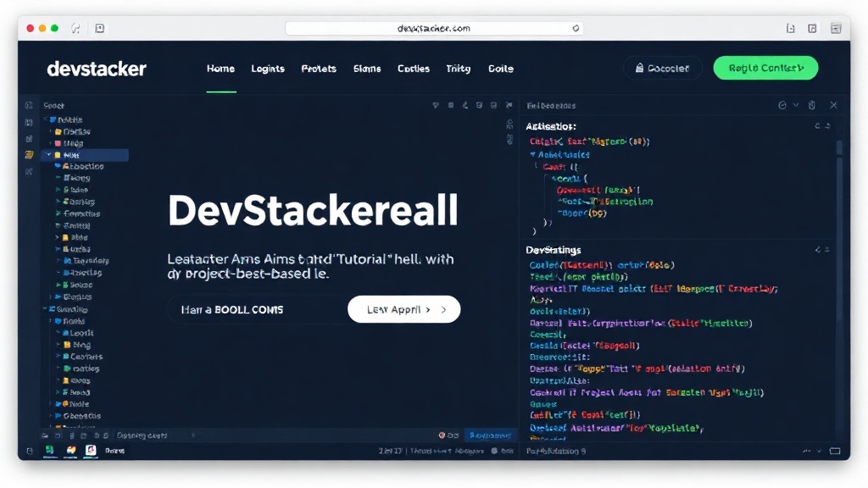
Task: Reload page via address bar refresh icon
Action: tap(576, 28)
